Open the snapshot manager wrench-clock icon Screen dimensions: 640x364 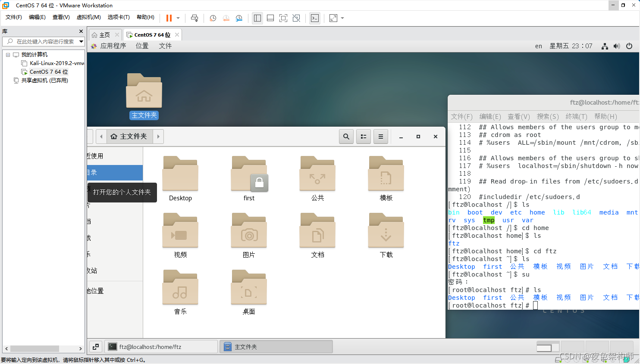pyautogui.click(x=239, y=18)
